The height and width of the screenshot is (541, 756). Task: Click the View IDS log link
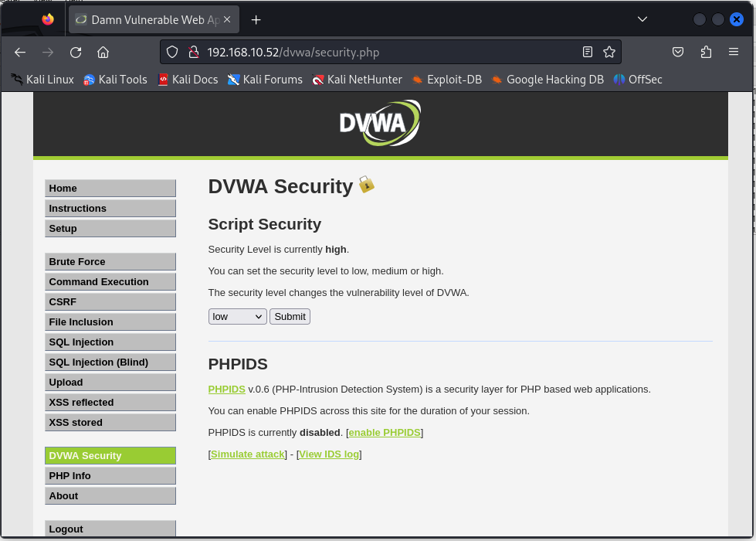point(329,454)
